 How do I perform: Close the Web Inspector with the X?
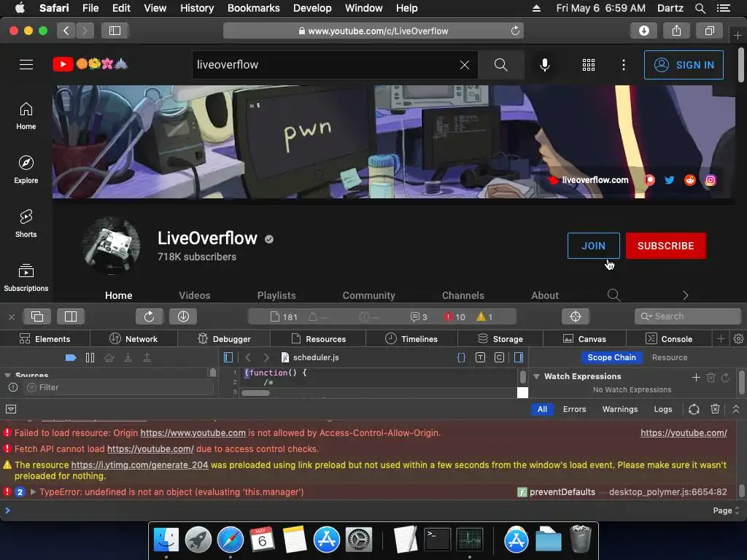pos(12,316)
